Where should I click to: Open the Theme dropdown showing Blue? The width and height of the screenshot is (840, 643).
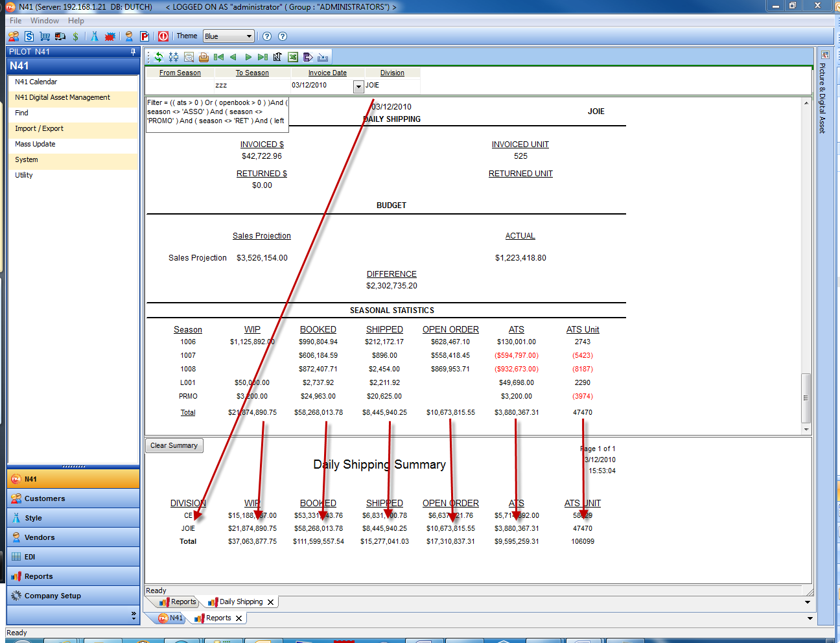point(228,36)
